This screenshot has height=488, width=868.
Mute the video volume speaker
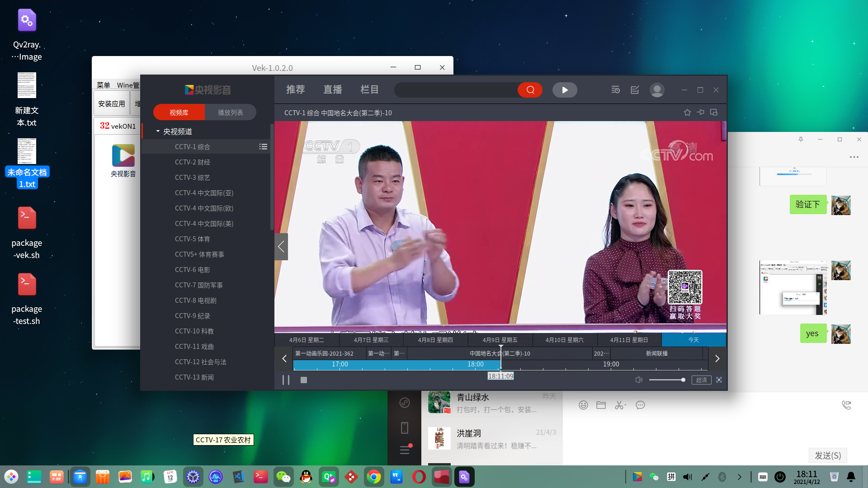638,380
